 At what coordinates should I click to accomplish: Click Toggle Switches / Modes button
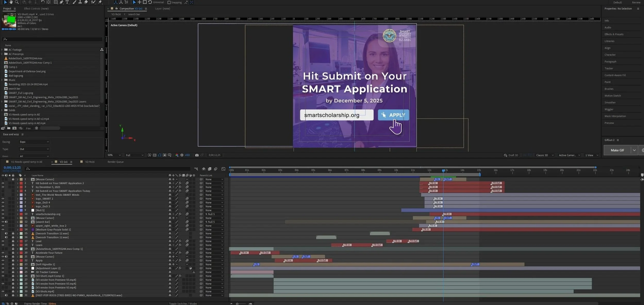tap(183, 304)
